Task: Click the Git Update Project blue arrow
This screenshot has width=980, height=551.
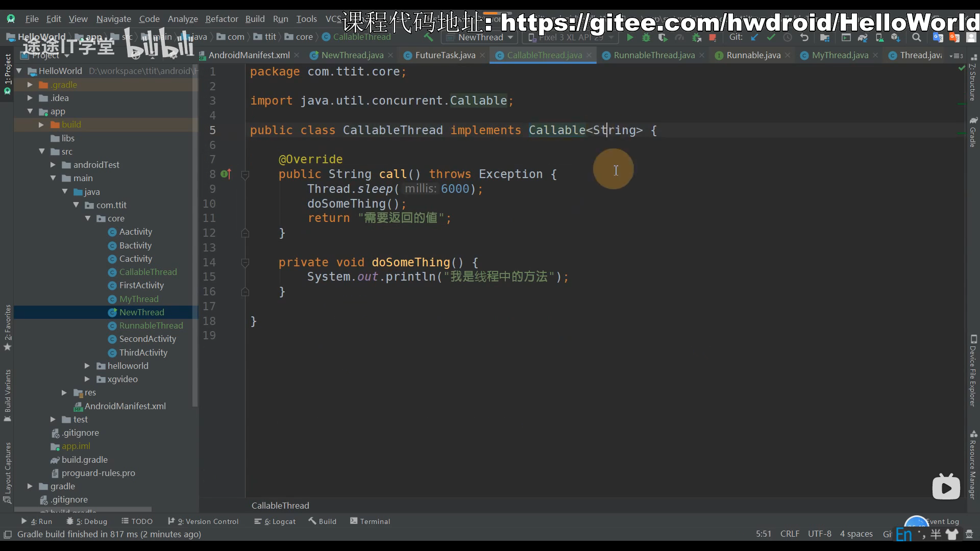Action: click(x=754, y=37)
